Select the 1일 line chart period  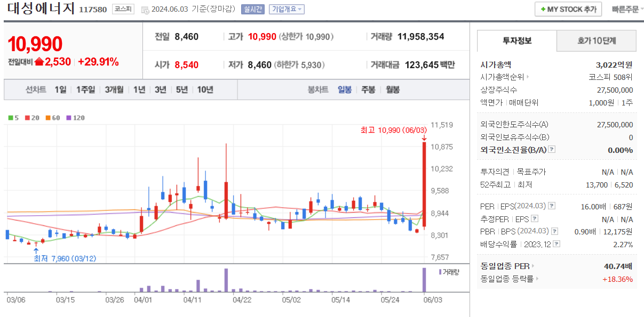(x=60, y=90)
